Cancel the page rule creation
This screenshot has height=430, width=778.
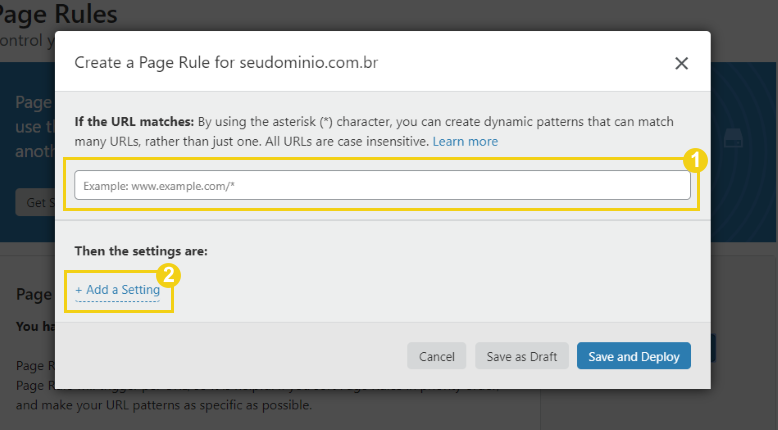pos(437,356)
